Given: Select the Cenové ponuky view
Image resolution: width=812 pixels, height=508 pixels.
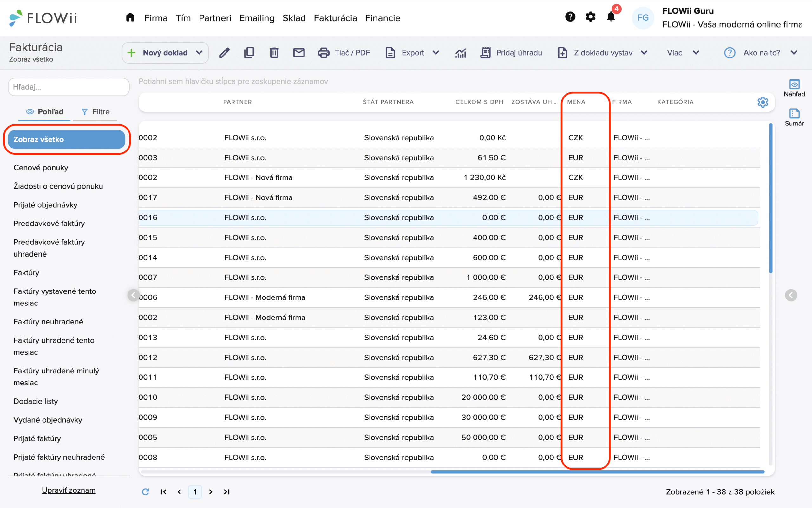Looking at the screenshot, I should click(41, 168).
